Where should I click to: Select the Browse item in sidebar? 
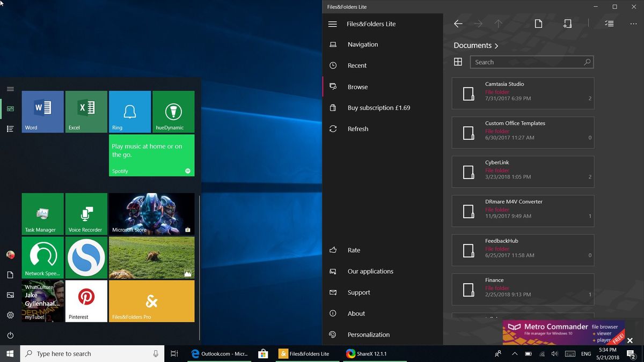tap(357, 86)
